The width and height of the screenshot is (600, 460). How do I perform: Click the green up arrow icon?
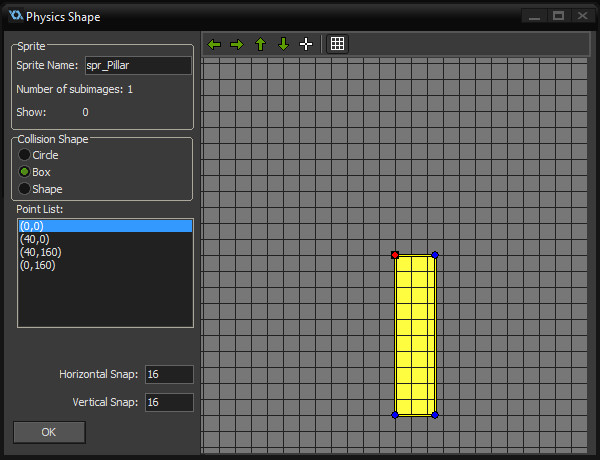coord(260,44)
